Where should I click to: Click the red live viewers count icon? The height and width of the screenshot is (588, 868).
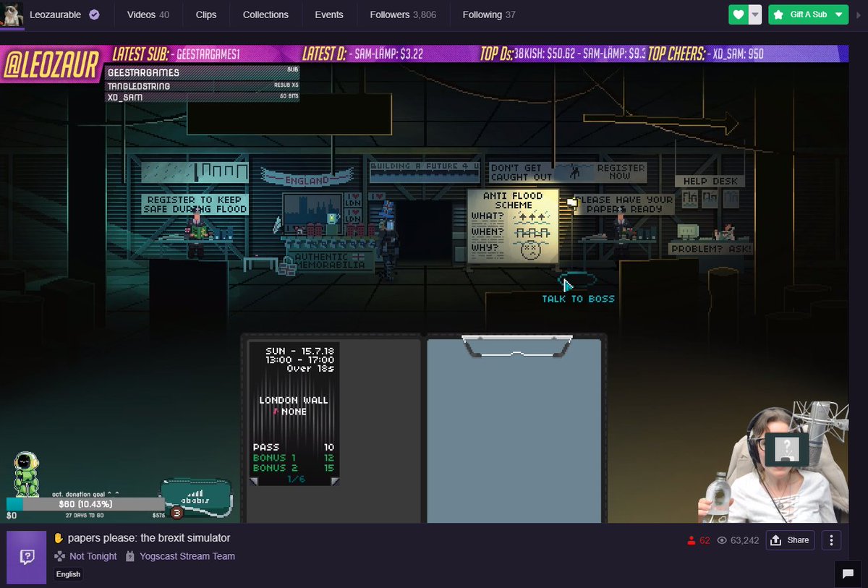pos(691,540)
